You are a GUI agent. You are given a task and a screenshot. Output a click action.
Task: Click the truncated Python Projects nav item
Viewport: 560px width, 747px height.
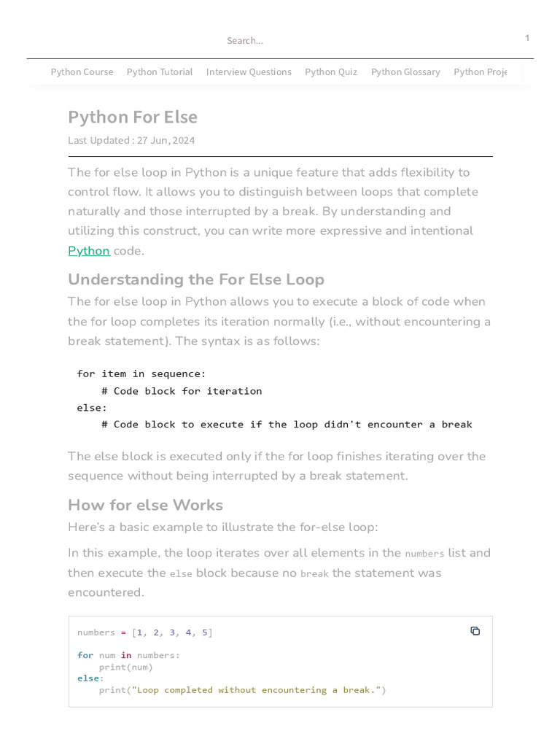[x=479, y=71]
